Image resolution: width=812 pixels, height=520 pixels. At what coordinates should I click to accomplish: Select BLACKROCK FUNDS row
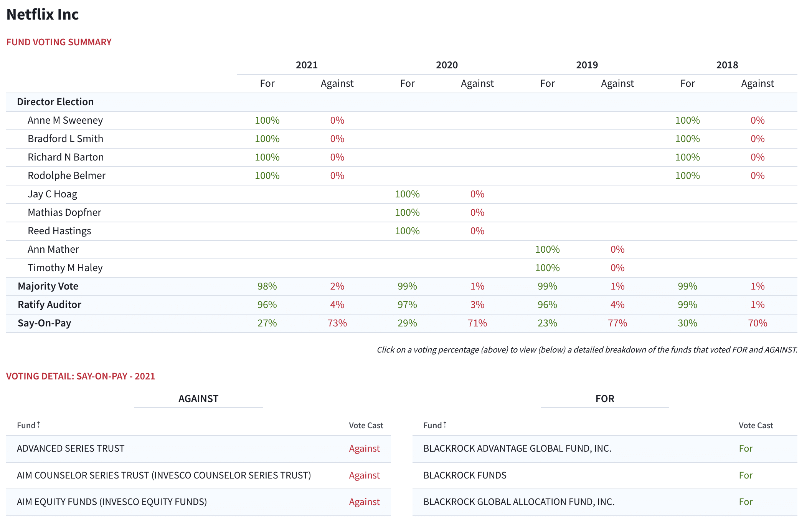click(x=605, y=475)
